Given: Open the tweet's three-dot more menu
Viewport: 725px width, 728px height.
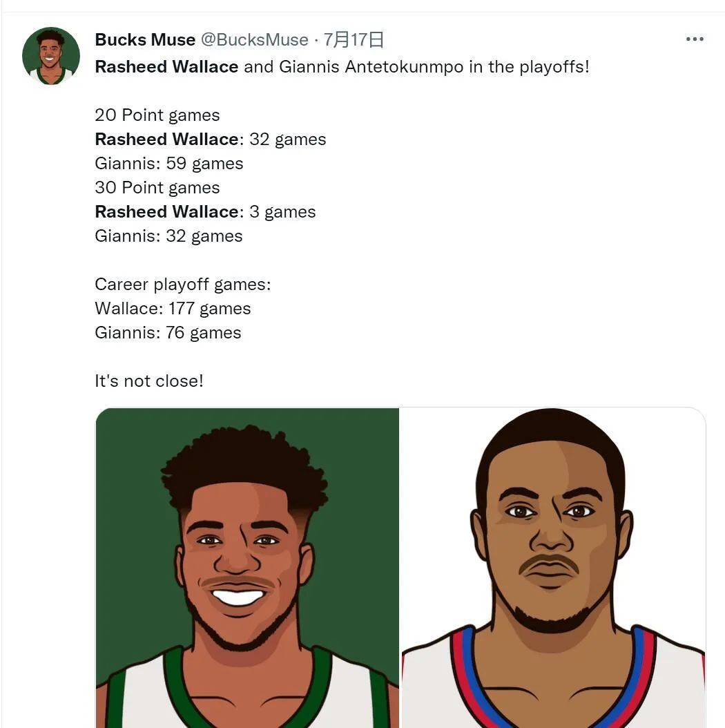Looking at the screenshot, I should click(695, 39).
